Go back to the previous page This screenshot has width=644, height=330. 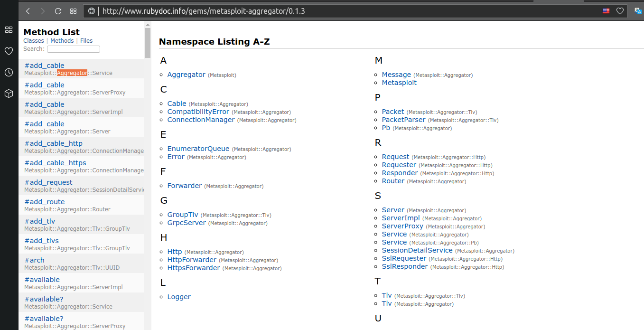(28, 11)
